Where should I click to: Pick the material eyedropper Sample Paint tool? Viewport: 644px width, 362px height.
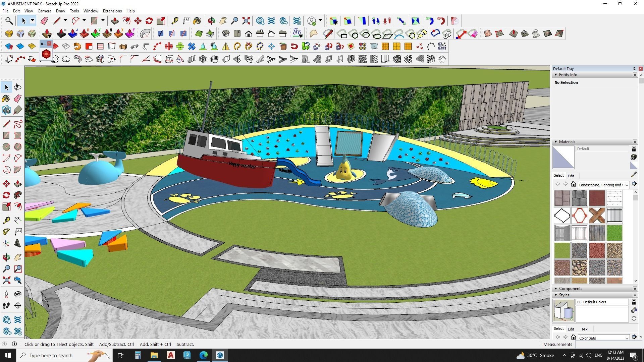click(634, 175)
